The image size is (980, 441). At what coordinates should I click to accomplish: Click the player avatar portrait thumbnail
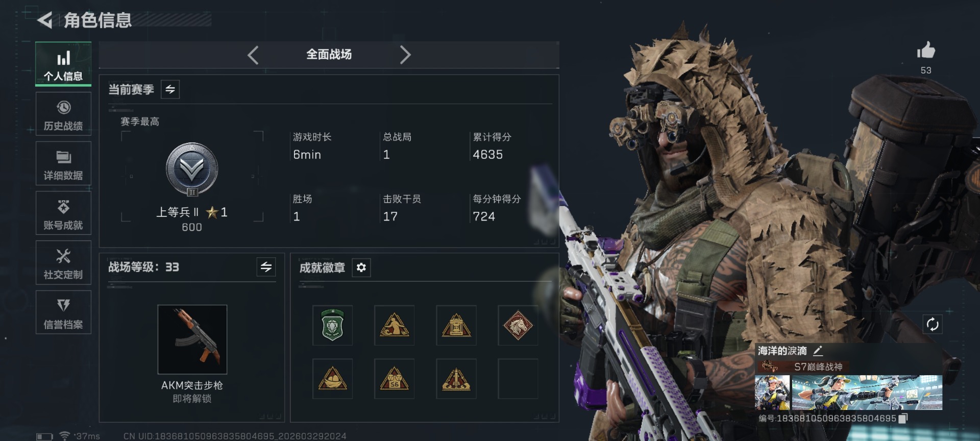(x=772, y=393)
